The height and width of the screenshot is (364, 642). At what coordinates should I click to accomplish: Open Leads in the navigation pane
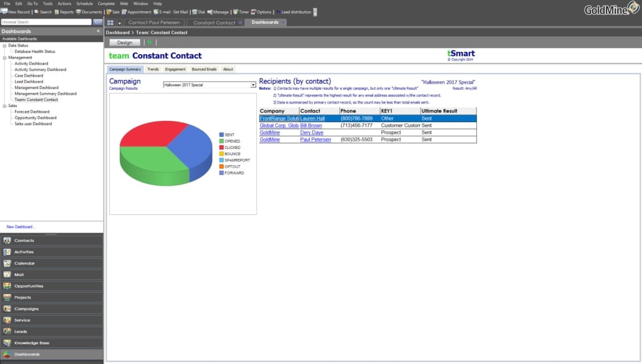(52, 332)
